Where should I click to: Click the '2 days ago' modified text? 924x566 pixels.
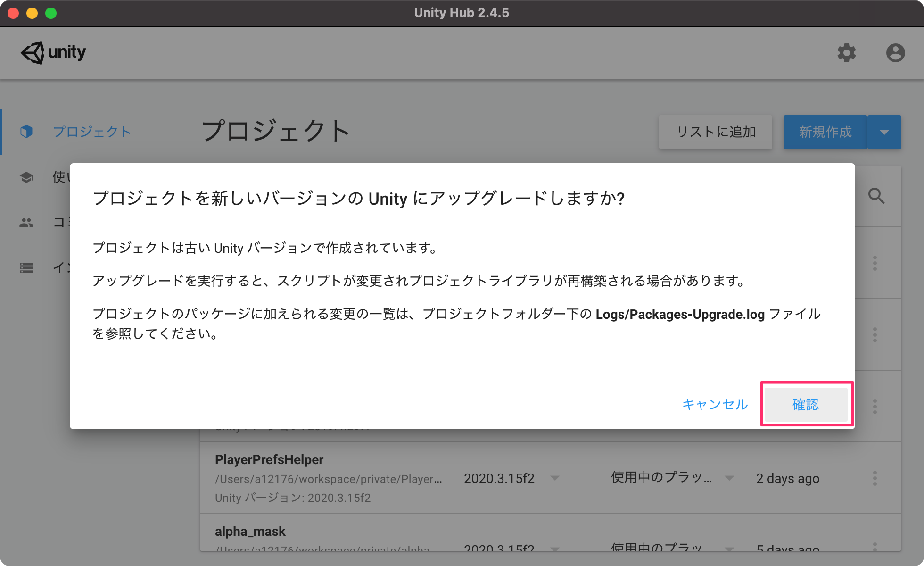[x=788, y=478]
